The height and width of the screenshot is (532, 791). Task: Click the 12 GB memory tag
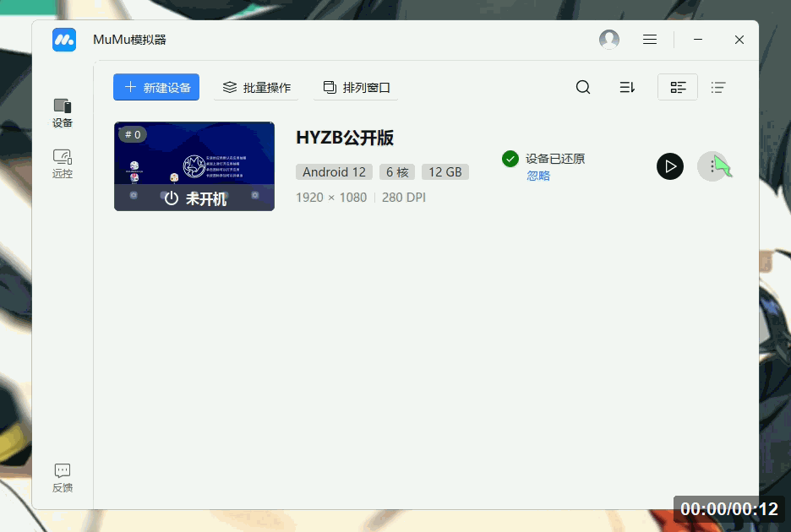tap(445, 172)
